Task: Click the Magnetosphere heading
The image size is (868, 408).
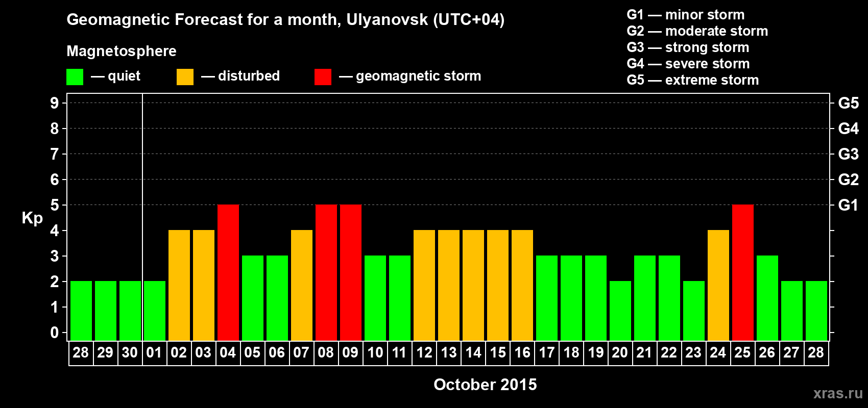Action: [x=122, y=51]
